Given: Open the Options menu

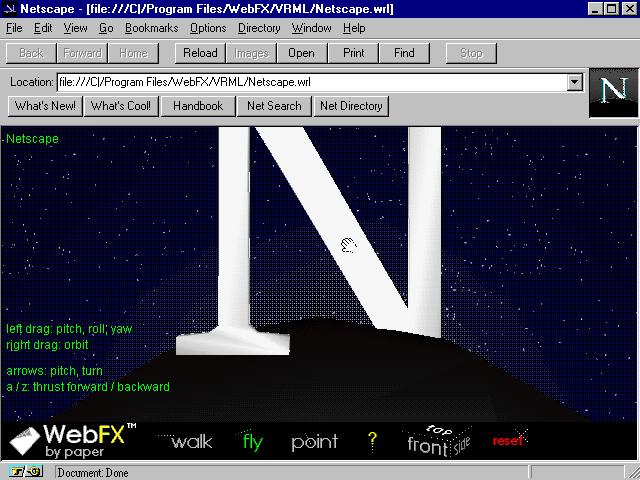Looking at the screenshot, I should click(208, 28).
